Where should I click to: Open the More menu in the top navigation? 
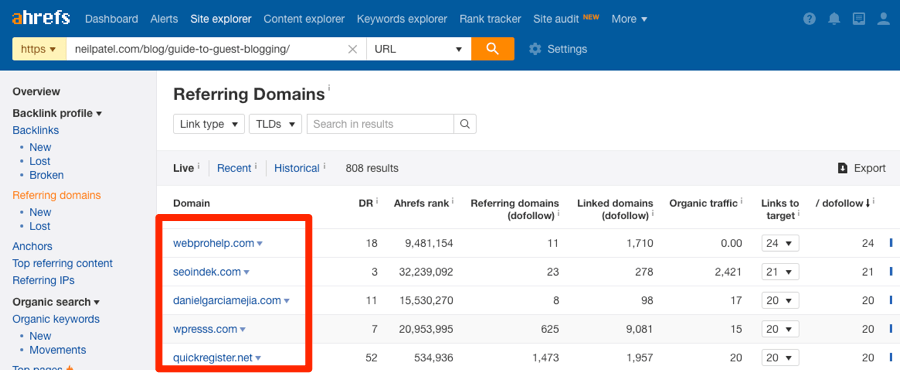(629, 19)
